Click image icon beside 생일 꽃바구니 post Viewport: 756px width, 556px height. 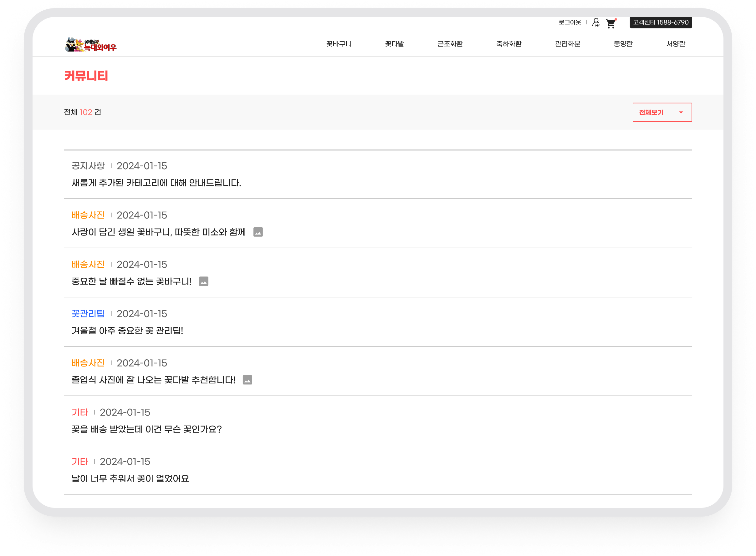point(258,232)
